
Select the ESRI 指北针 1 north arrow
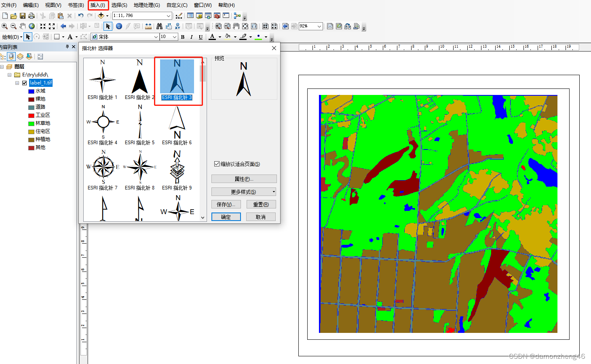(x=102, y=80)
